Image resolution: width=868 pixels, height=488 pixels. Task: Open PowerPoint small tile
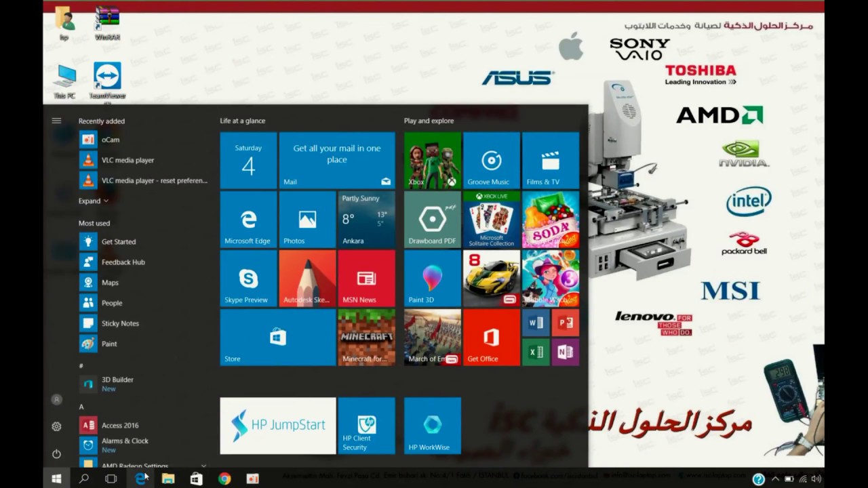coord(566,323)
